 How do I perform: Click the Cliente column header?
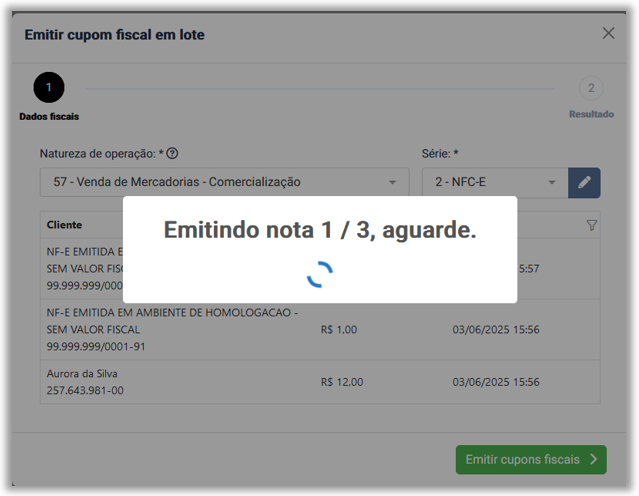(65, 225)
